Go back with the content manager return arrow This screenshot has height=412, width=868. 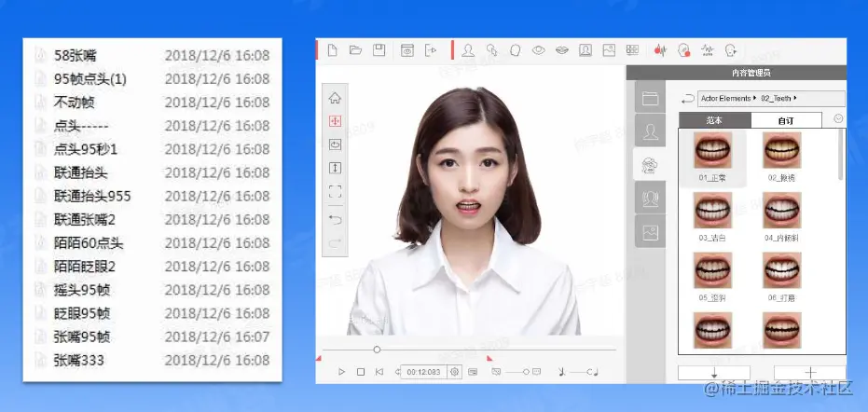point(687,99)
